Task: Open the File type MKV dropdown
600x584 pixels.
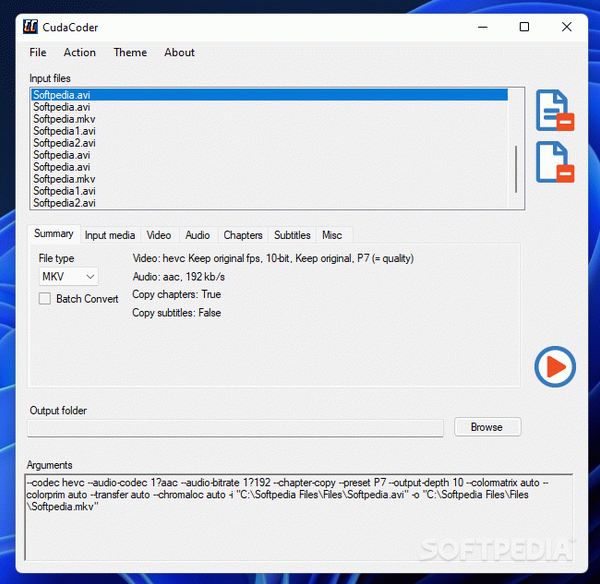Action: click(x=68, y=276)
